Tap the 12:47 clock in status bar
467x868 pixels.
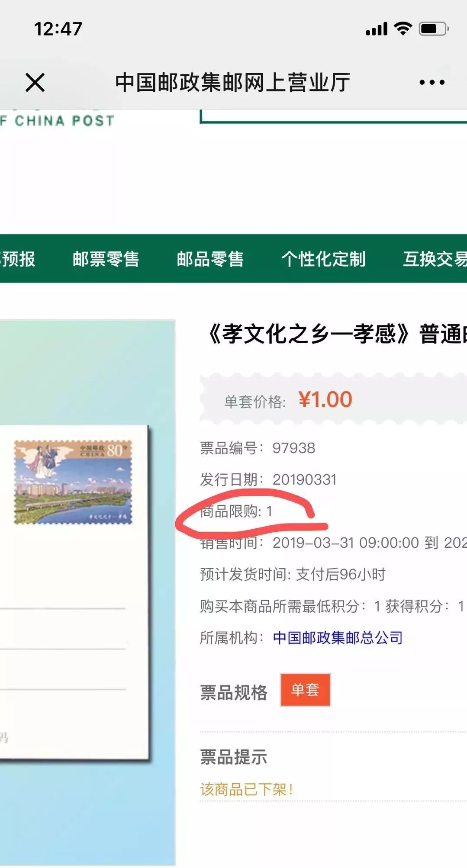coord(58,29)
